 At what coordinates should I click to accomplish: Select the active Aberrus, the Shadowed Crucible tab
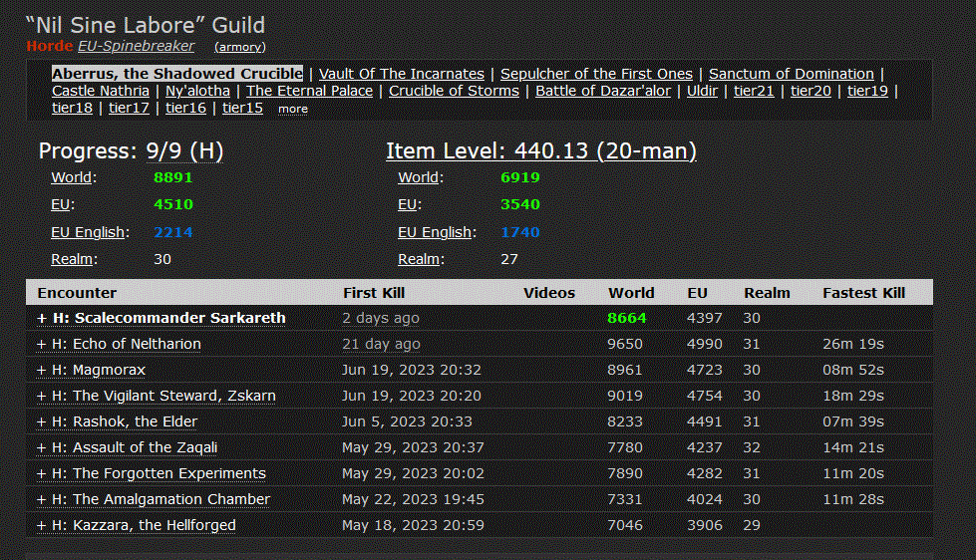coord(177,74)
